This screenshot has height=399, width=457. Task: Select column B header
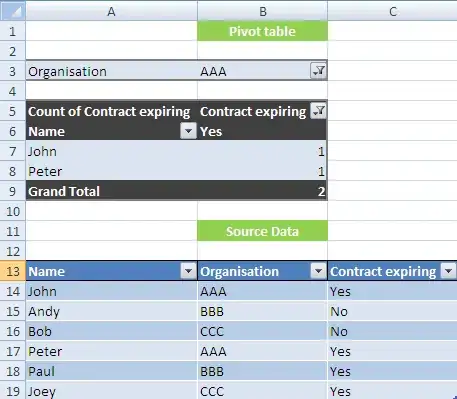[x=263, y=11]
